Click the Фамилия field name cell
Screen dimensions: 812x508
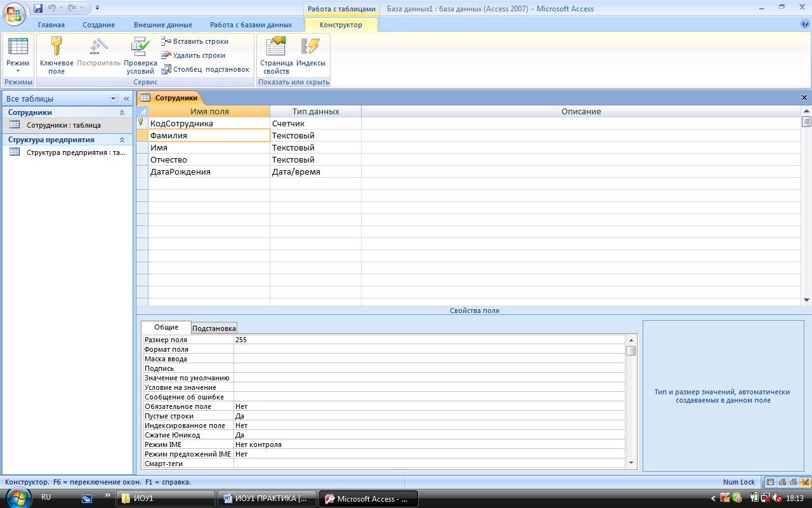[x=209, y=135]
